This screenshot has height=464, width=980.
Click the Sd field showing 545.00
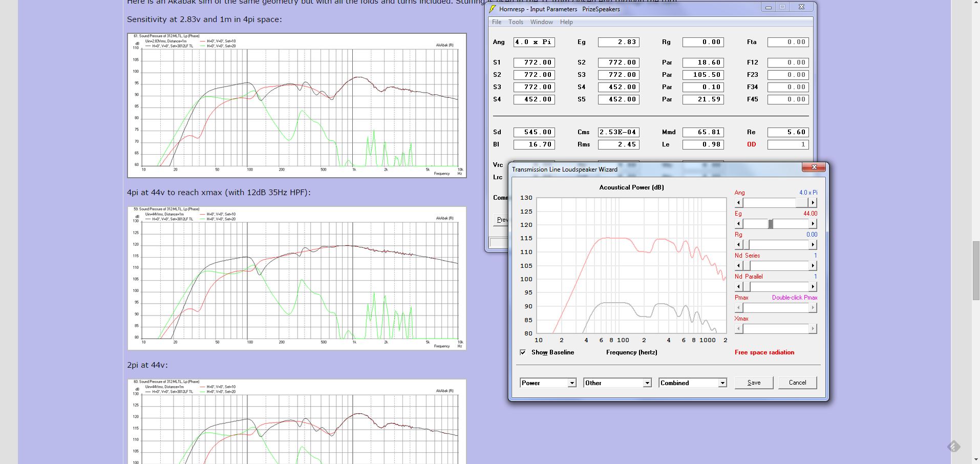coord(534,132)
